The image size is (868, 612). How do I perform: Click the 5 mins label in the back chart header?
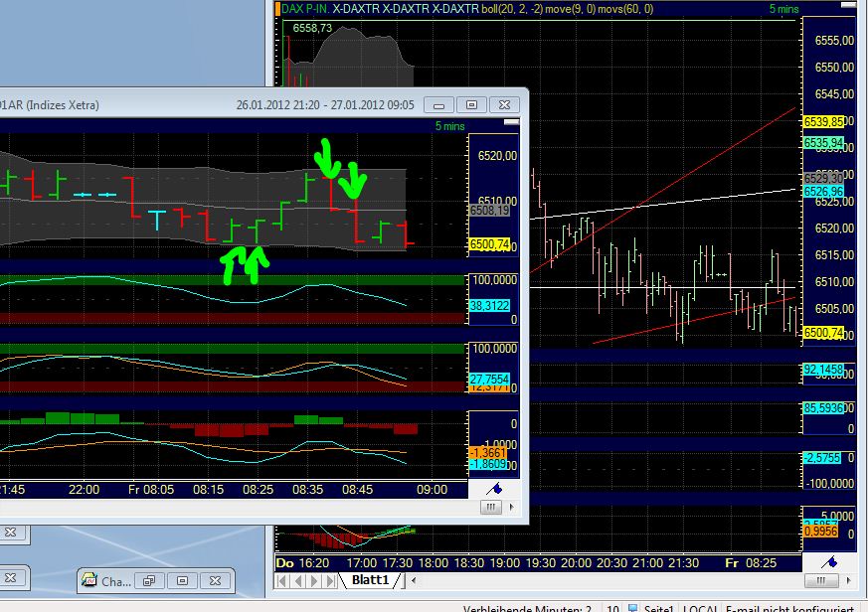[x=783, y=9]
